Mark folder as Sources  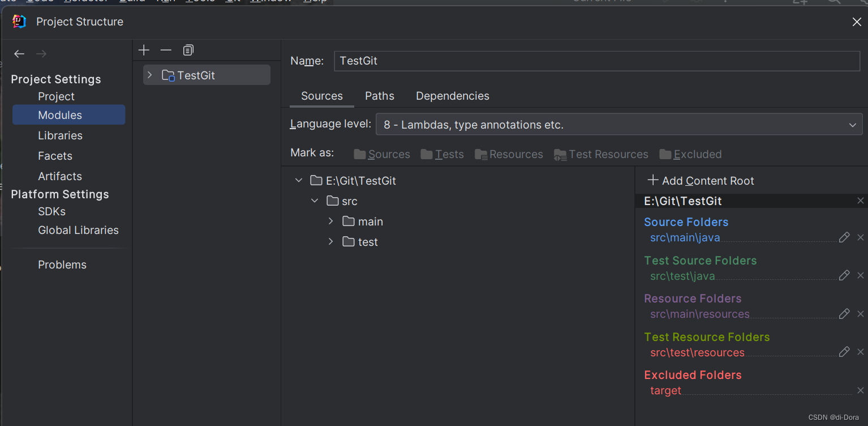(x=382, y=154)
